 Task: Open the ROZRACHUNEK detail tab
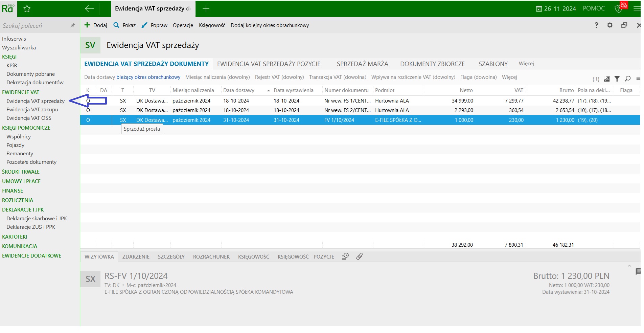211,257
